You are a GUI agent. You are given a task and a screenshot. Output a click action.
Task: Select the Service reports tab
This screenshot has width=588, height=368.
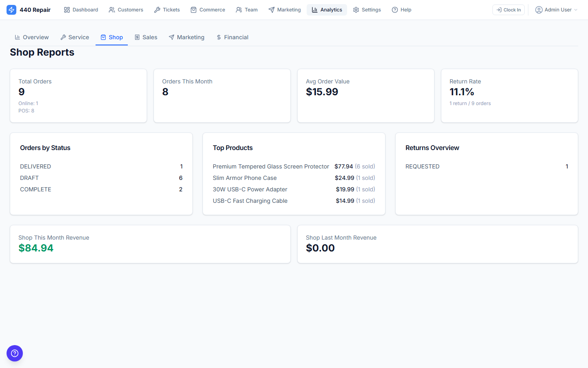[75, 37]
